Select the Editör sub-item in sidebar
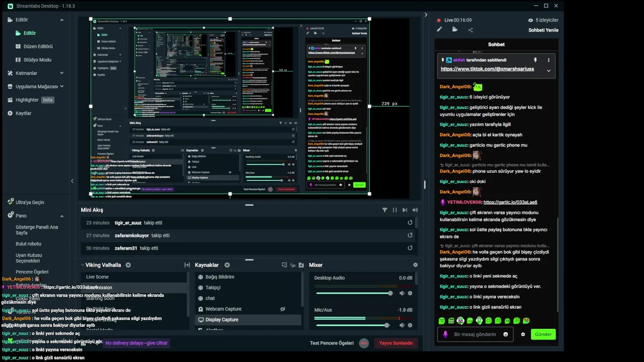 coord(30,33)
